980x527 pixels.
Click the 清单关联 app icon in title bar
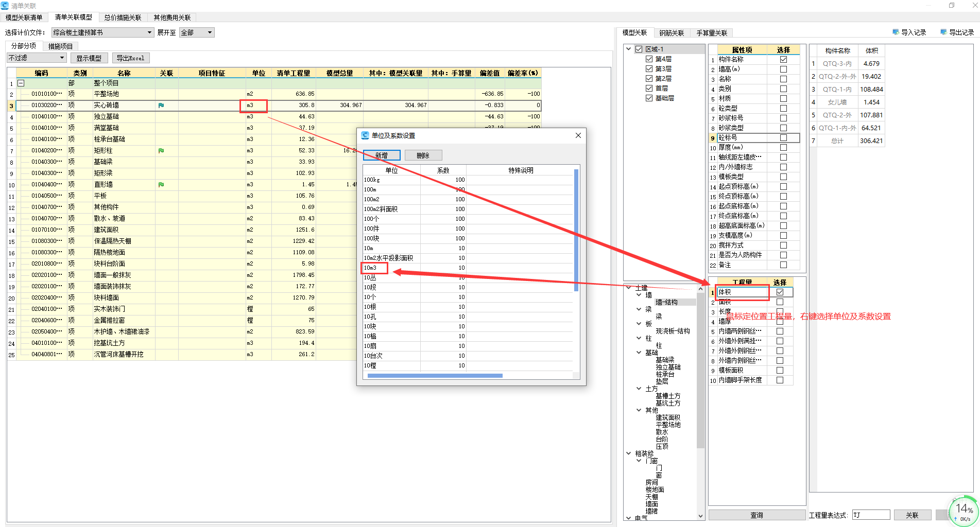click(5, 6)
